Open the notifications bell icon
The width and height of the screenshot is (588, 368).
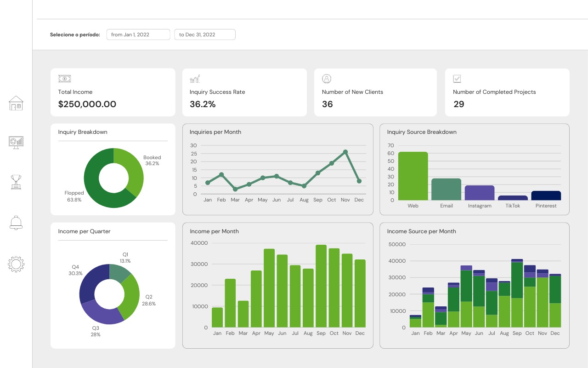(x=16, y=223)
